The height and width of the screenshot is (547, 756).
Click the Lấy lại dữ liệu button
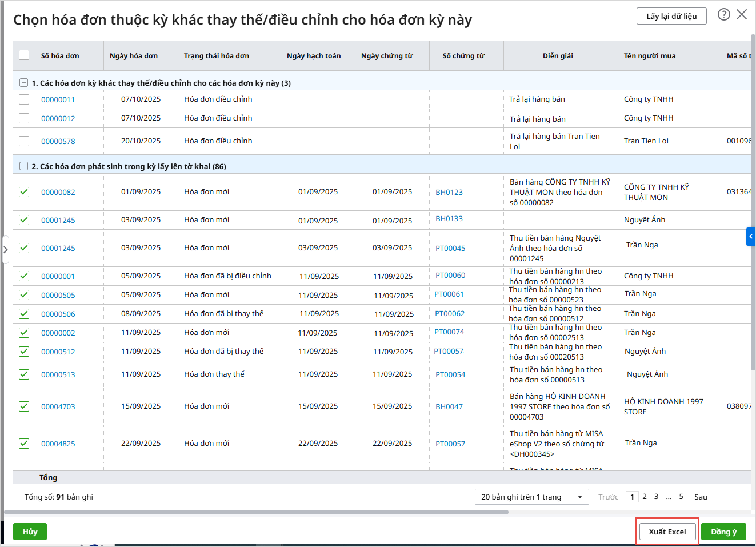coord(671,16)
